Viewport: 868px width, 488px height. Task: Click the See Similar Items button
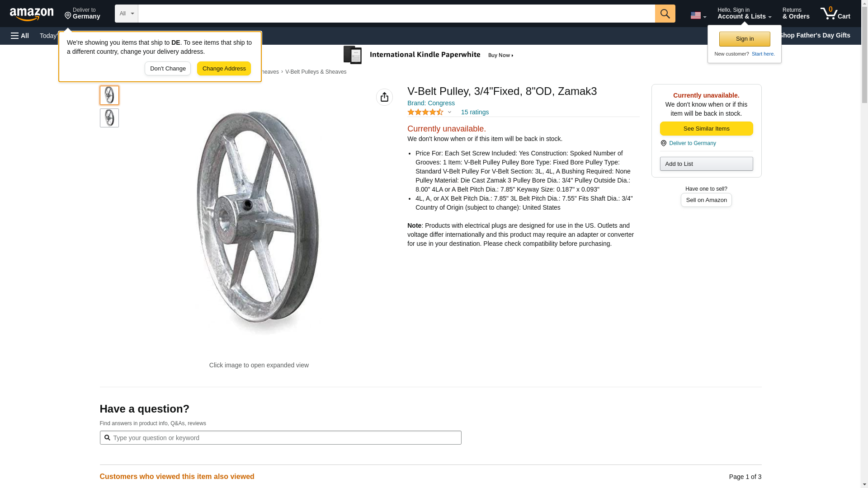[x=706, y=129]
